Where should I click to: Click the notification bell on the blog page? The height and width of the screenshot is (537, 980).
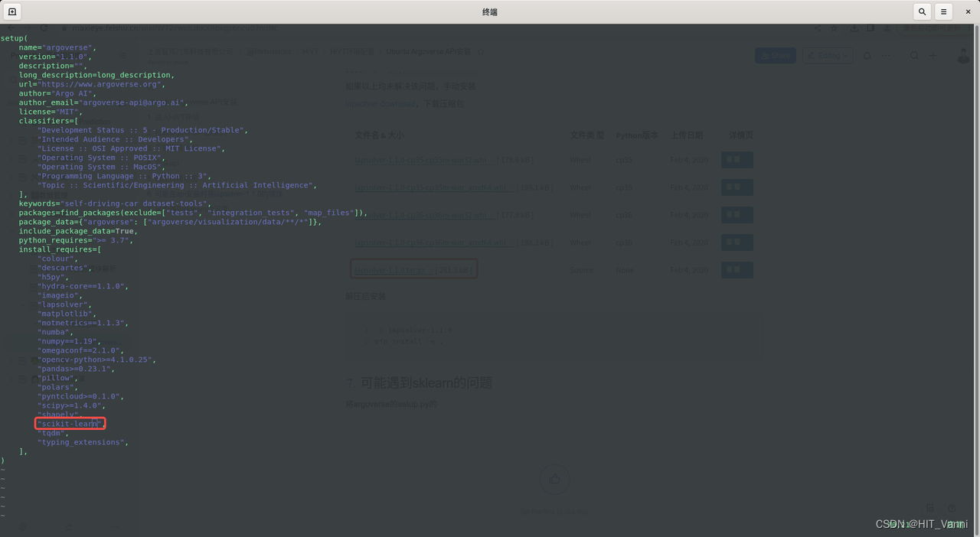click(867, 55)
